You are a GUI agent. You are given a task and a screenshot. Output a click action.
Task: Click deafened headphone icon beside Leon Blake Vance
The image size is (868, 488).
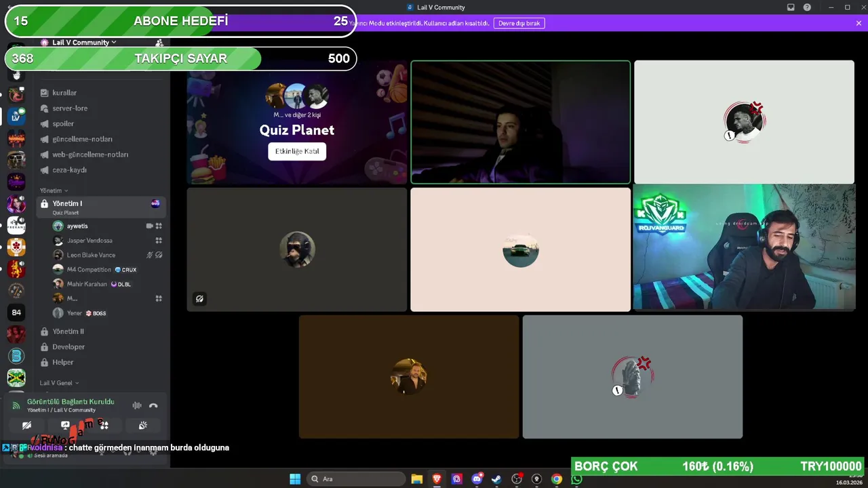[159, 255]
